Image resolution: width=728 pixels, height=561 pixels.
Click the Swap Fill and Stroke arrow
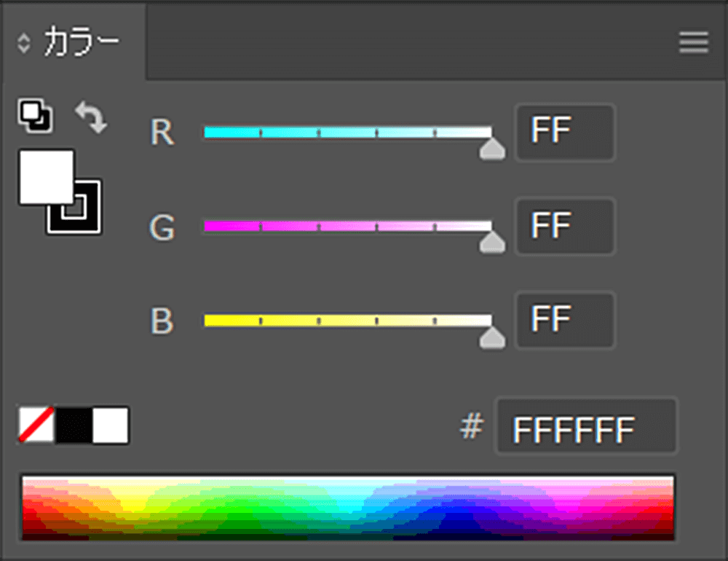pyautogui.click(x=91, y=117)
